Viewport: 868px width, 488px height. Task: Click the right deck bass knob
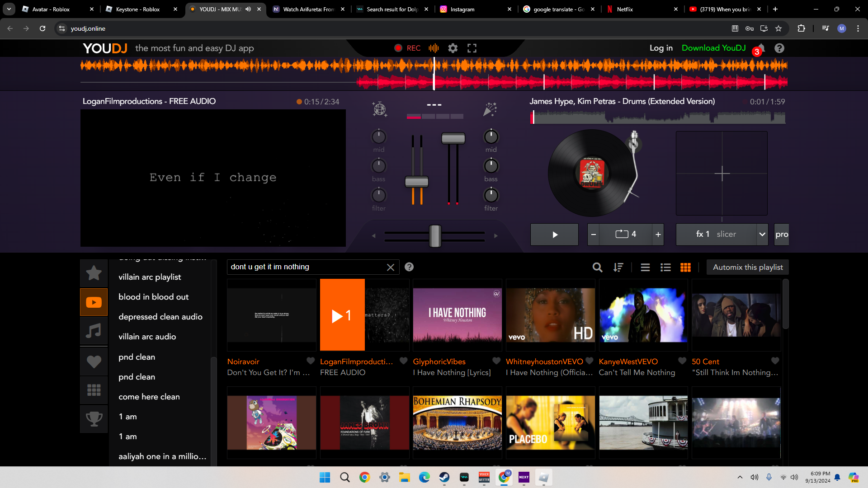[x=491, y=166]
